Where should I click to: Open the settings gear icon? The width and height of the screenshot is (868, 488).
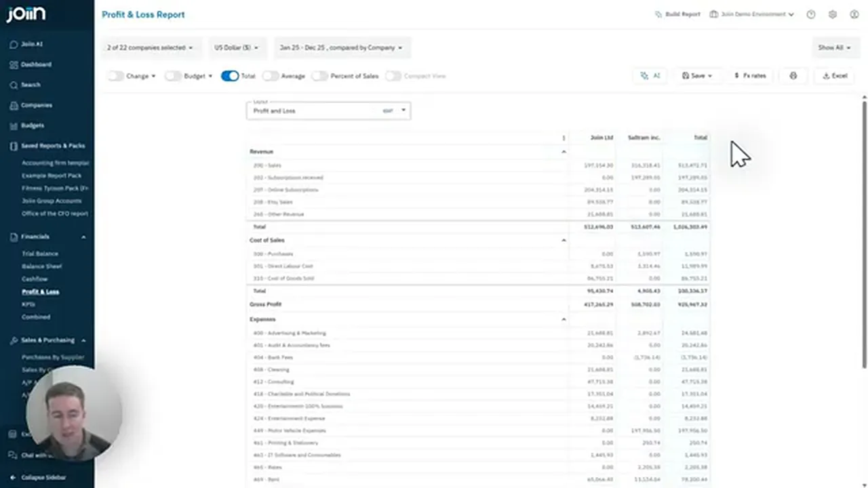coord(833,14)
